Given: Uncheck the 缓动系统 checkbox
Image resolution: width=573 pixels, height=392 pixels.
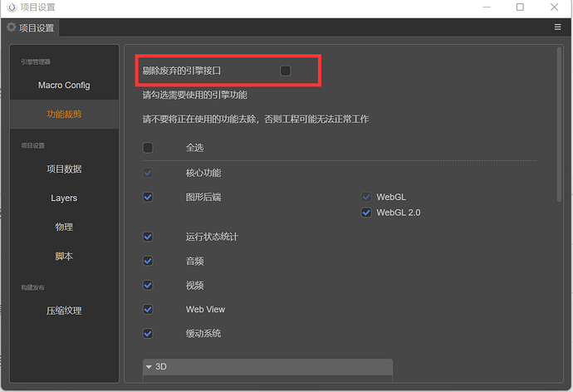Looking at the screenshot, I should click(148, 334).
